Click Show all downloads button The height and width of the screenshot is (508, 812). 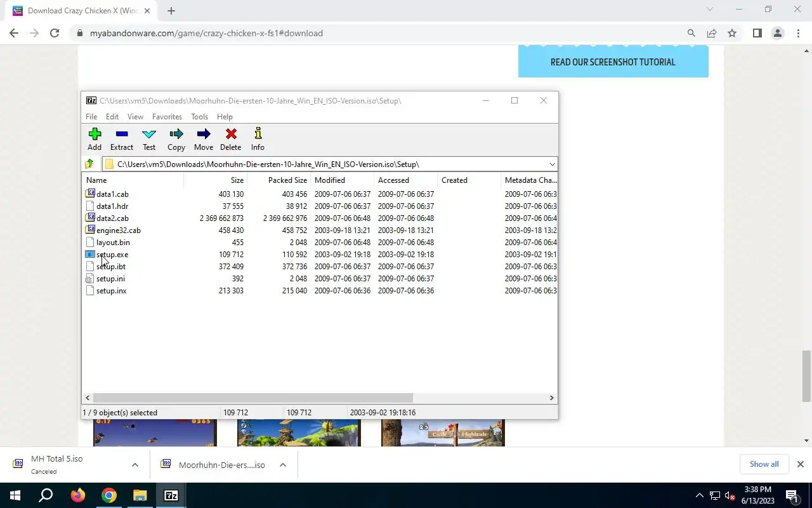(764, 464)
